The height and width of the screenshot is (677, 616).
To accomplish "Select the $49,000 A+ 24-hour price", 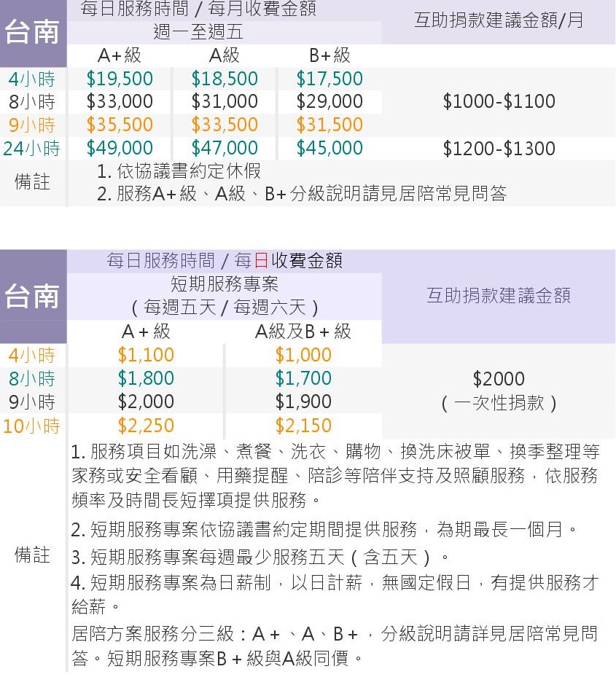I will [120, 149].
